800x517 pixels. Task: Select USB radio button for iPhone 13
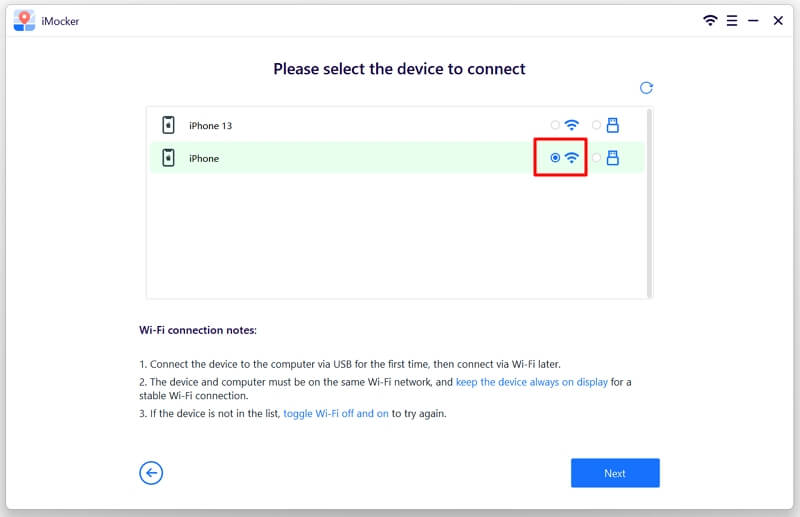click(x=597, y=125)
